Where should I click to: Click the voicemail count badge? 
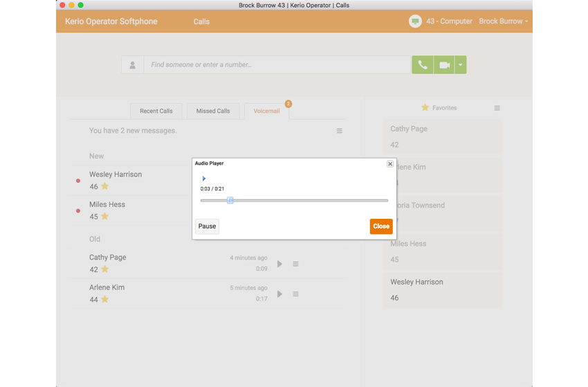point(288,104)
